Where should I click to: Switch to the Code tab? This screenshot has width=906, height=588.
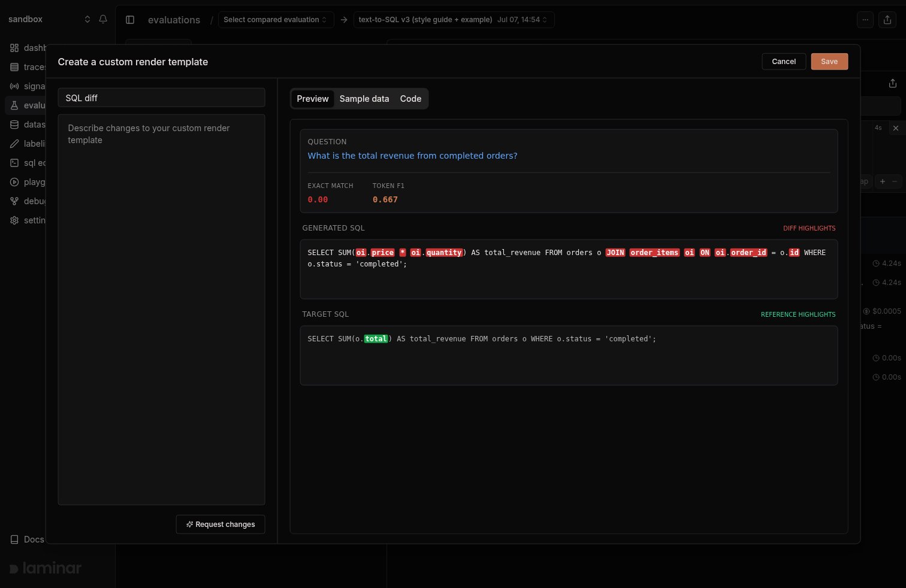tap(410, 99)
